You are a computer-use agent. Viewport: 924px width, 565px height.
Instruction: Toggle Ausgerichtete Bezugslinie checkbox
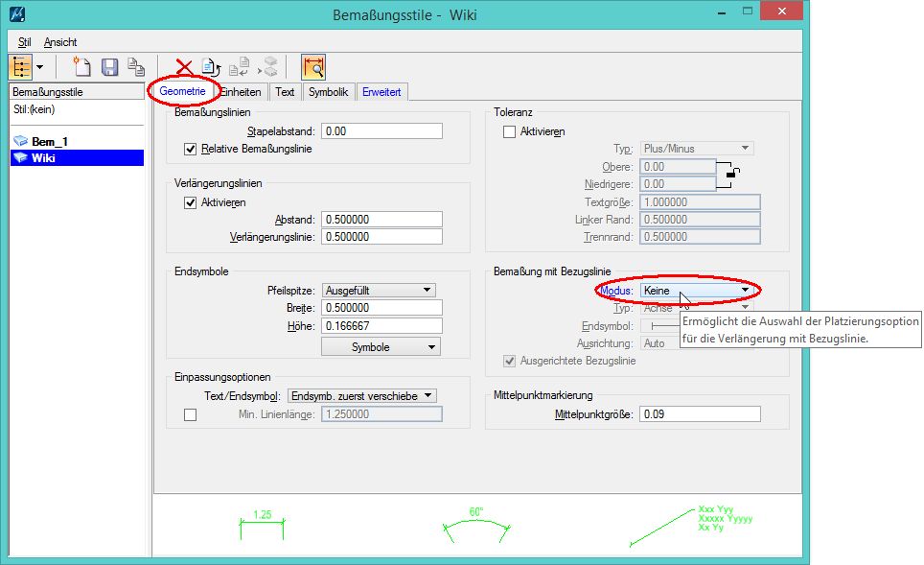[509, 361]
